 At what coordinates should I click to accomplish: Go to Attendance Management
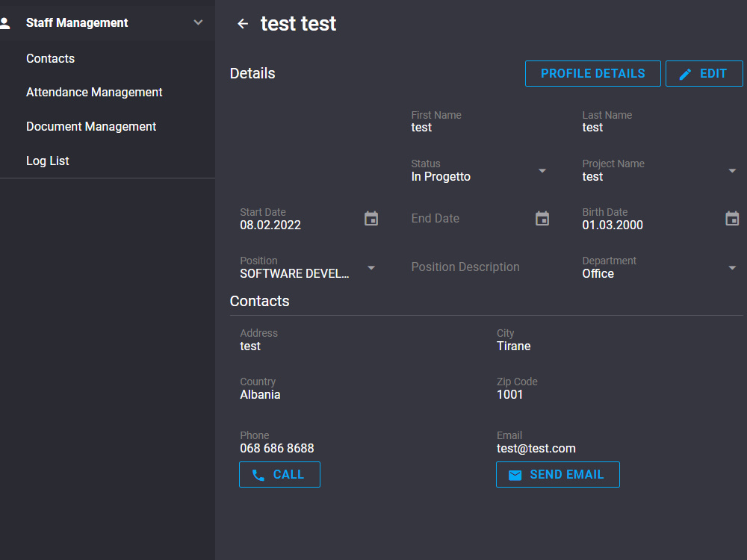tap(94, 92)
